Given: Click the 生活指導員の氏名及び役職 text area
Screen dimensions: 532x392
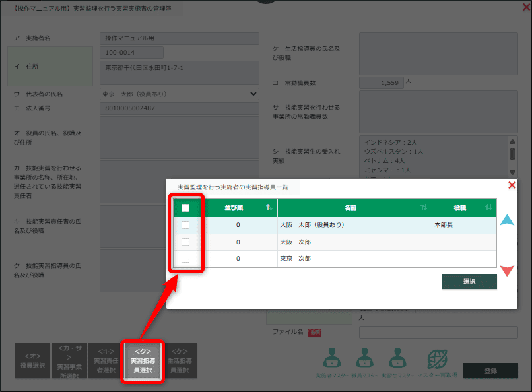Looking at the screenshot, I should [x=438, y=53].
